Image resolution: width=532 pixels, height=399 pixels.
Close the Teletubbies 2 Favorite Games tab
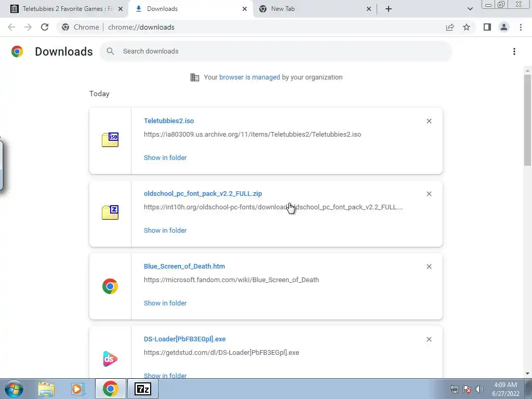point(121,9)
